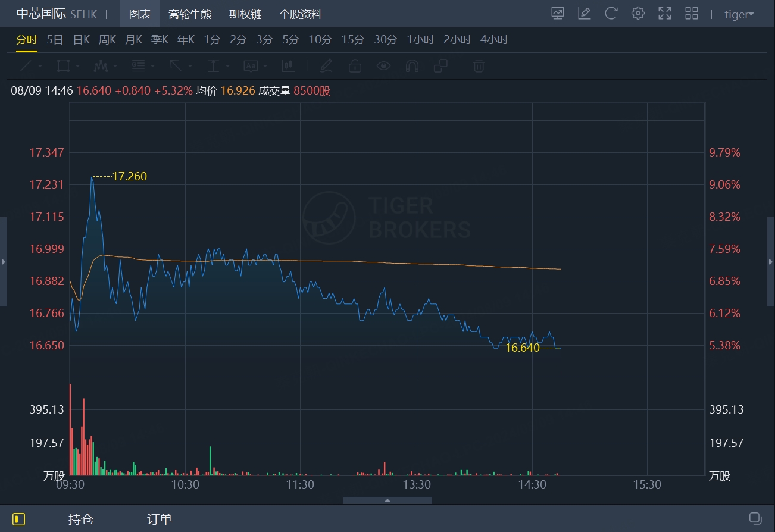
Task: Select the 季K timeframe
Action: (160, 40)
